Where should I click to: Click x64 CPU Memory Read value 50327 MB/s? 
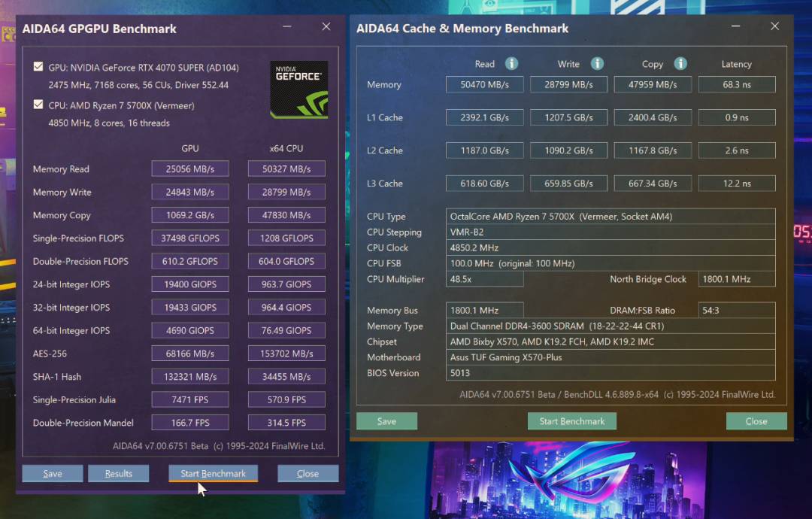click(x=286, y=168)
